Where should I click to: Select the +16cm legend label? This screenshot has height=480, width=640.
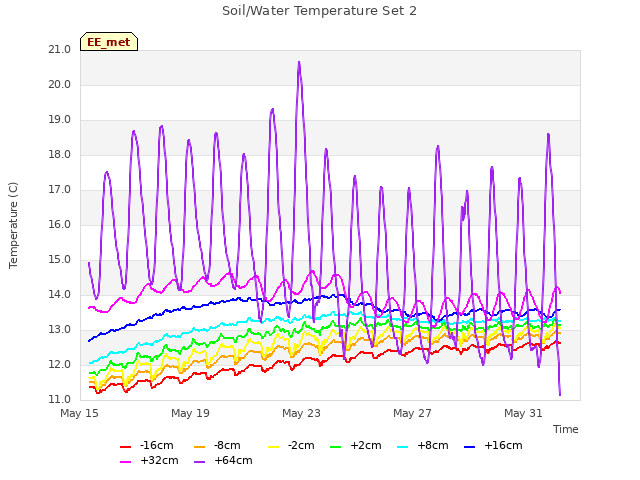pos(503,445)
